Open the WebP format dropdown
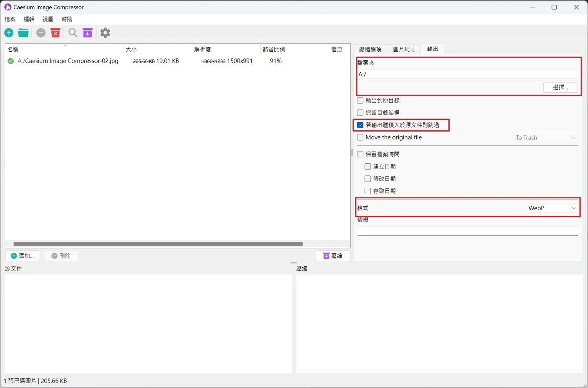Viewport: 588px width, 388px height. point(552,208)
